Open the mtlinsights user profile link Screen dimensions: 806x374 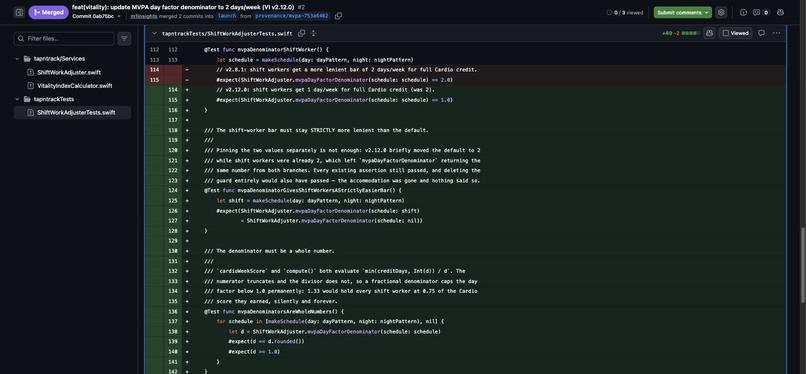pos(144,16)
